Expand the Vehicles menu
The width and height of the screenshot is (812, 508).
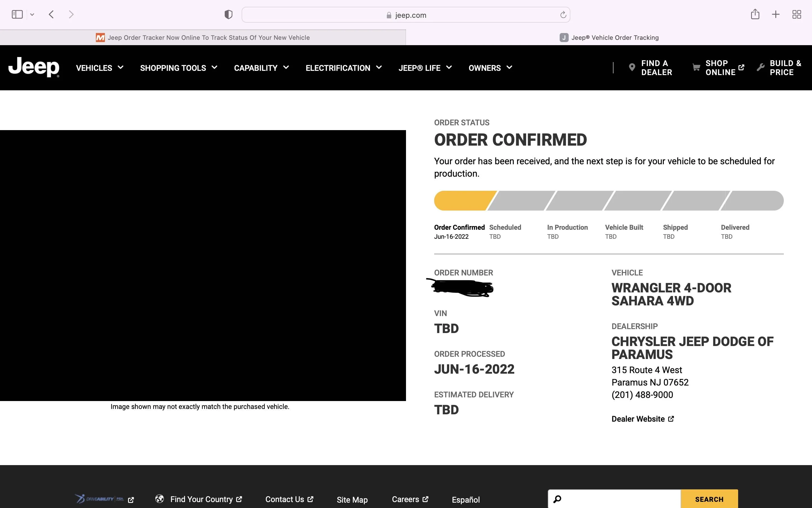100,68
